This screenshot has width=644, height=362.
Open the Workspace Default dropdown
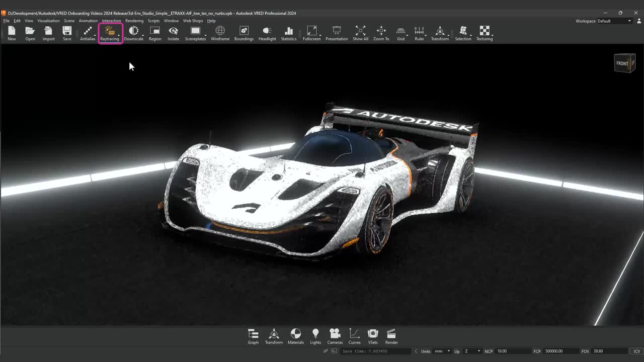614,21
